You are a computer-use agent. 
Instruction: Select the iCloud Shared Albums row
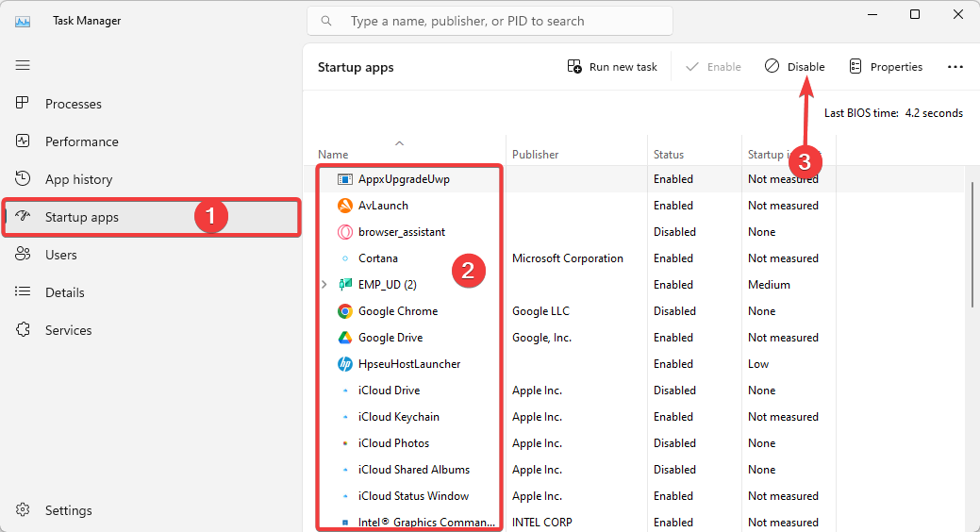(x=633, y=470)
